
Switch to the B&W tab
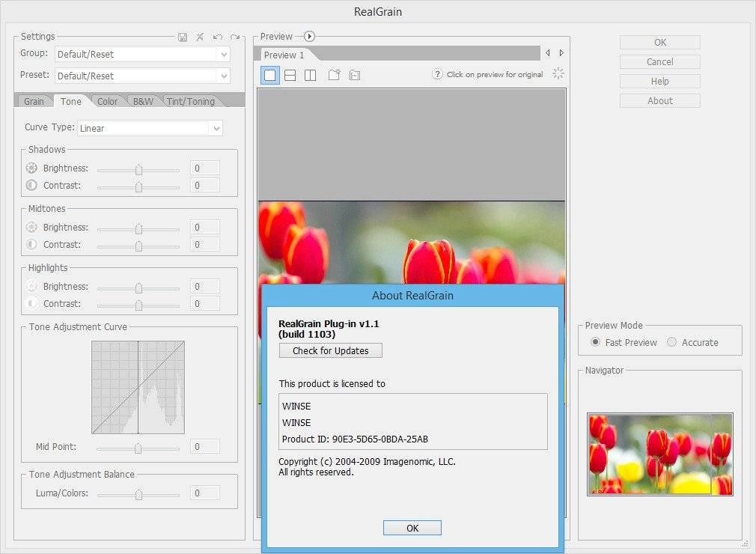coord(143,101)
